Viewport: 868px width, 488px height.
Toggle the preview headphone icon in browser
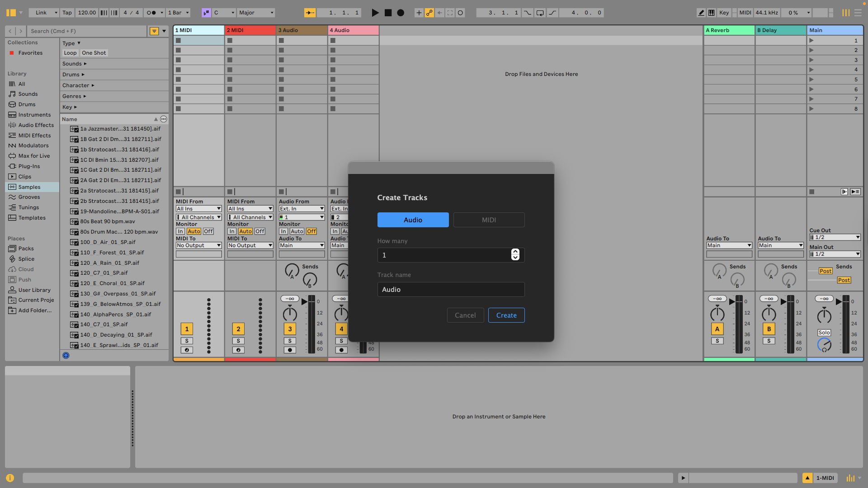coord(66,356)
